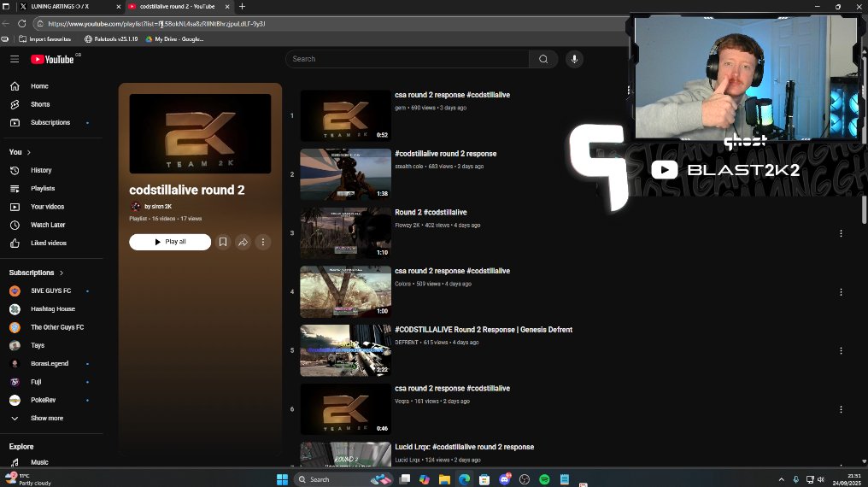The height and width of the screenshot is (487, 868).
Task: Open Microsoft Store from taskbar
Action: click(x=484, y=479)
